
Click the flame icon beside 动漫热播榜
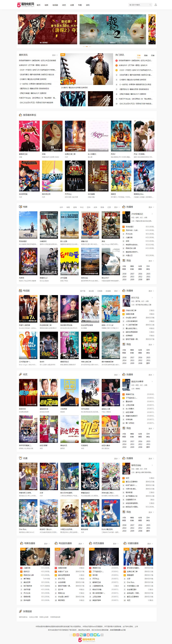pyautogui.click(x=125, y=543)
